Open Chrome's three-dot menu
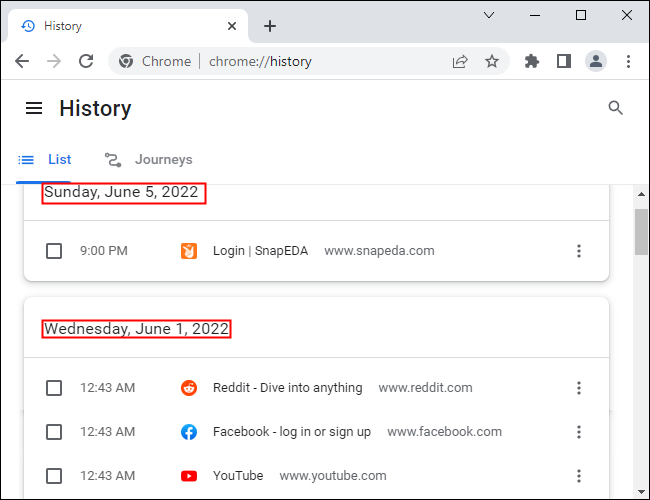Screen dimensions: 650x500 (628, 61)
